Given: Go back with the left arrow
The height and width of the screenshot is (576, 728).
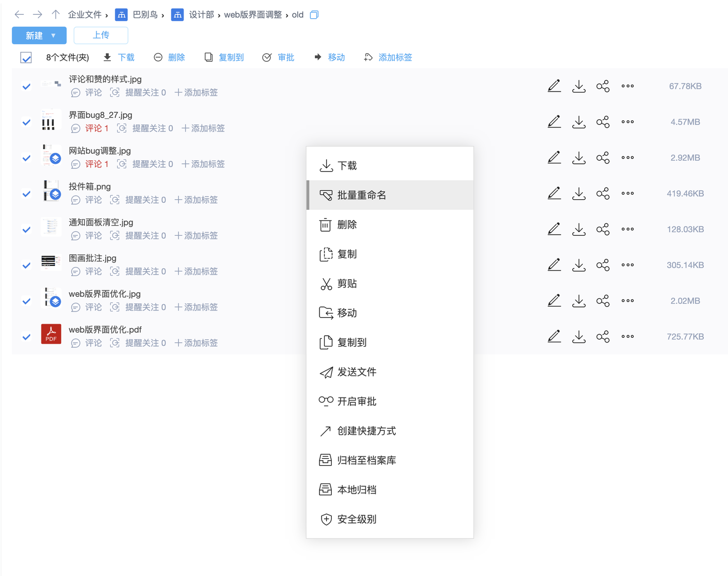Looking at the screenshot, I should pos(19,15).
